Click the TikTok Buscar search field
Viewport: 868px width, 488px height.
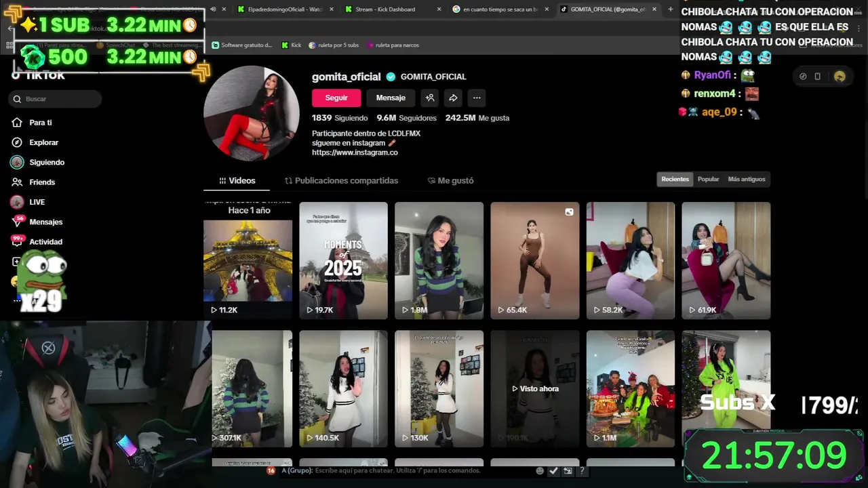(56, 99)
